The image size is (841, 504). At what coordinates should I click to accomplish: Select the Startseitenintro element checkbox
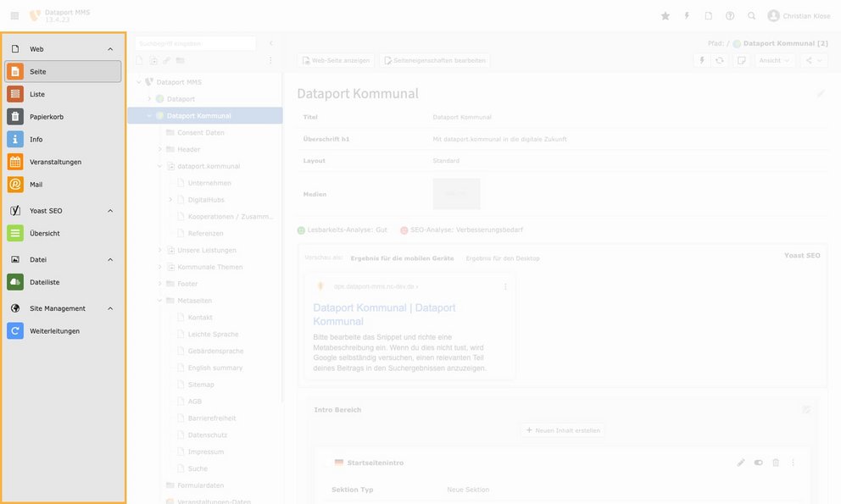point(326,463)
